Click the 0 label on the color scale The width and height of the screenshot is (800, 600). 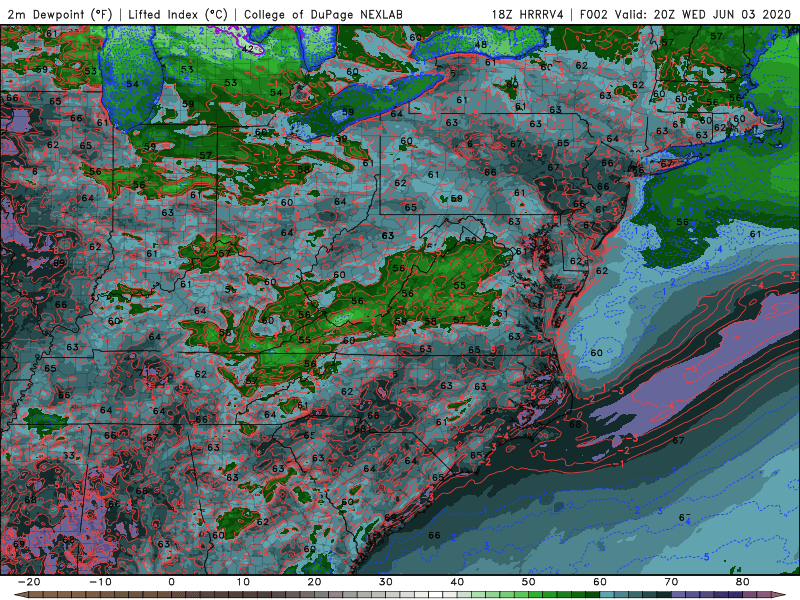coord(171,582)
